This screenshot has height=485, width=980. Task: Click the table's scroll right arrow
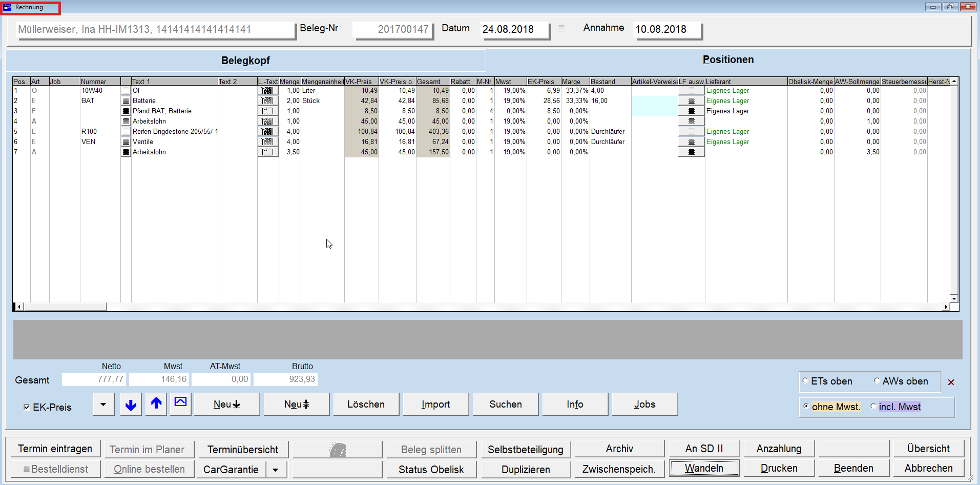click(946, 307)
